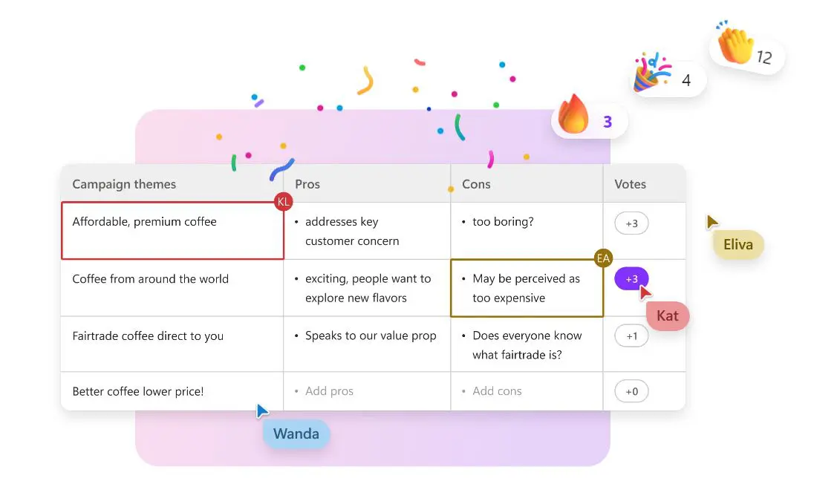Toggle the purple +3 vote for world coffee
The height and width of the screenshot is (504, 840).
tap(631, 278)
